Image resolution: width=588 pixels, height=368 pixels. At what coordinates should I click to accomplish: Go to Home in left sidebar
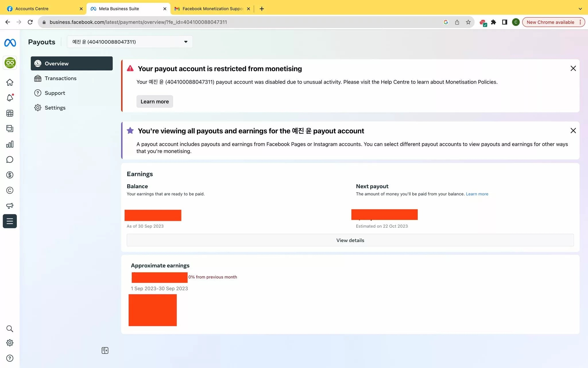tap(10, 83)
